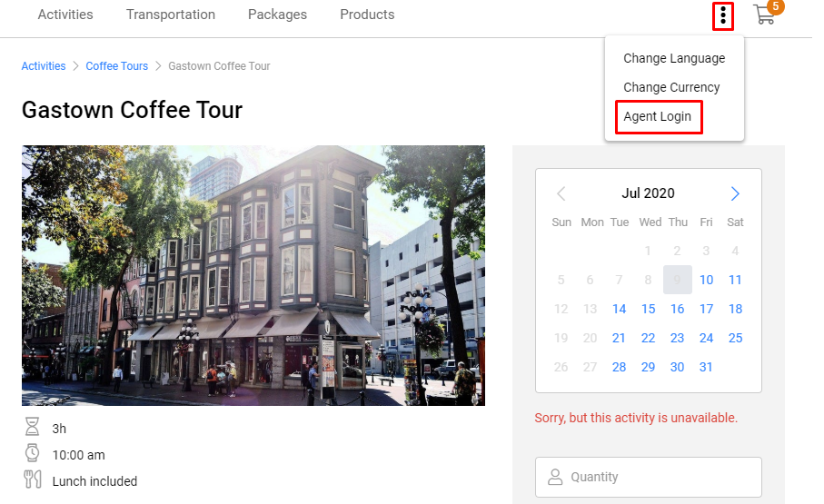Click the clock start-time icon
Viewport: 824px width, 504px height.
[32, 452]
